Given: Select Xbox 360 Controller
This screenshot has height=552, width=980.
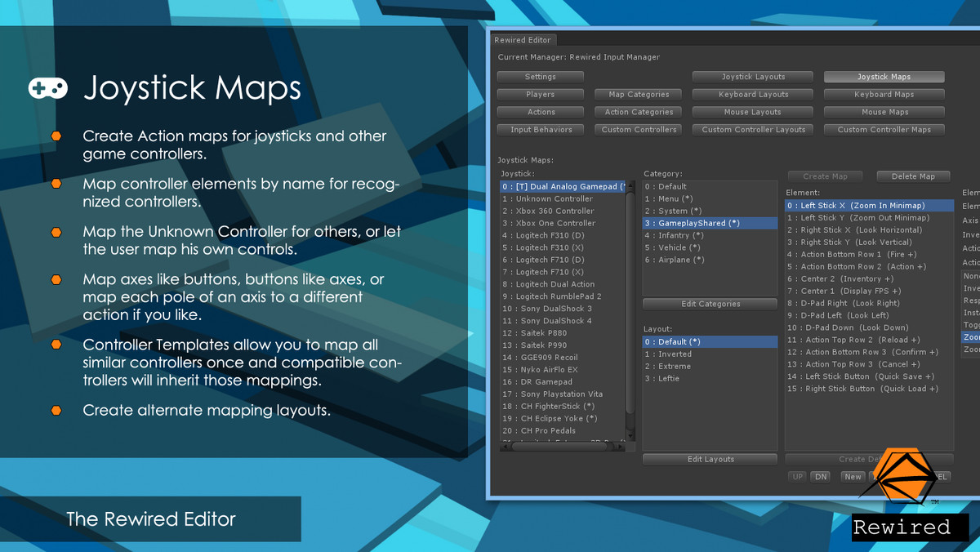Looking at the screenshot, I should click(x=563, y=211).
